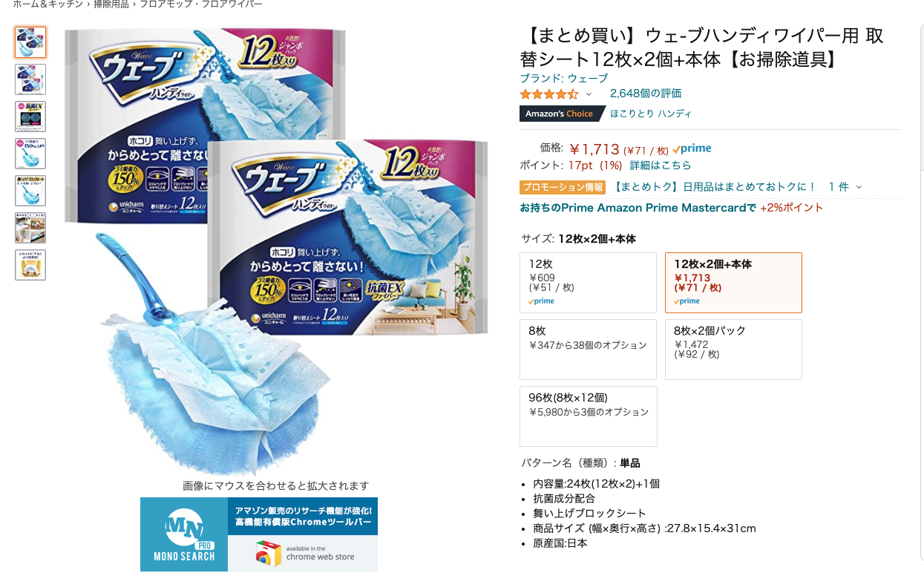Select the first product thumbnail image
This screenshot has height=573, width=924.
pos(30,42)
